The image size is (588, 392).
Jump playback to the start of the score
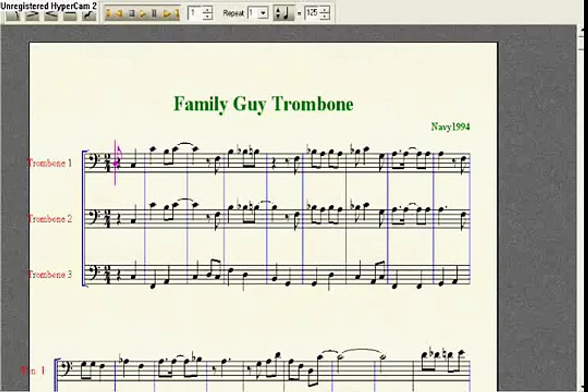point(109,14)
